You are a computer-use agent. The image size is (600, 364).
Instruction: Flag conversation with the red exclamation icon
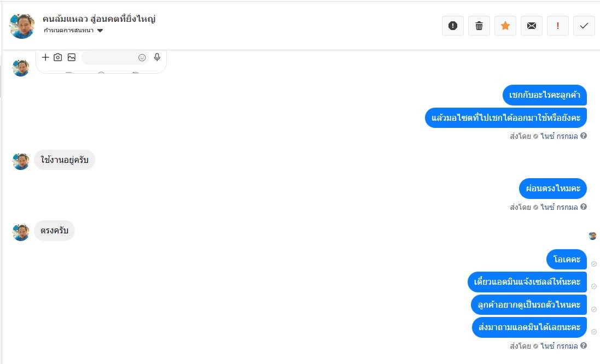click(x=558, y=26)
